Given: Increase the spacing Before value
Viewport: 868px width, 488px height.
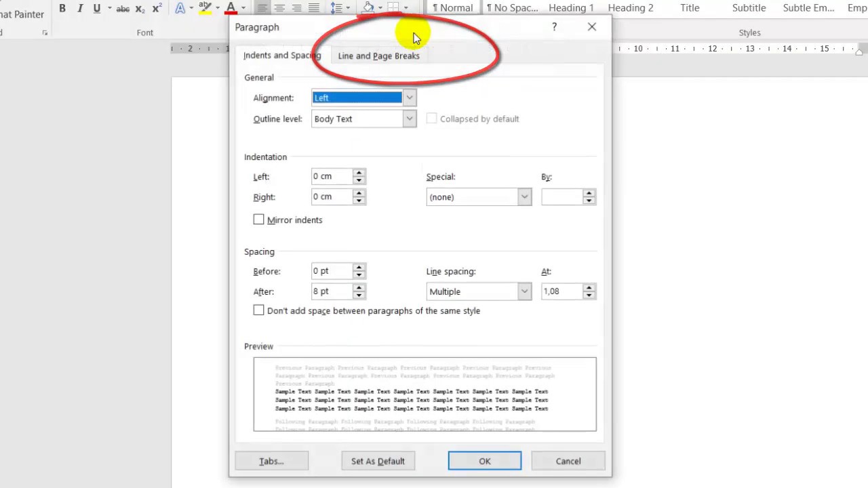Looking at the screenshot, I should [x=359, y=268].
